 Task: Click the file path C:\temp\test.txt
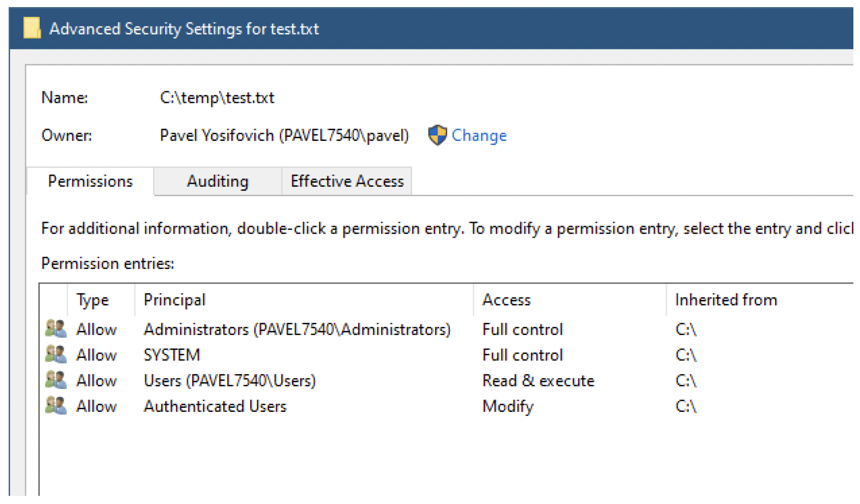pyautogui.click(x=217, y=97)
